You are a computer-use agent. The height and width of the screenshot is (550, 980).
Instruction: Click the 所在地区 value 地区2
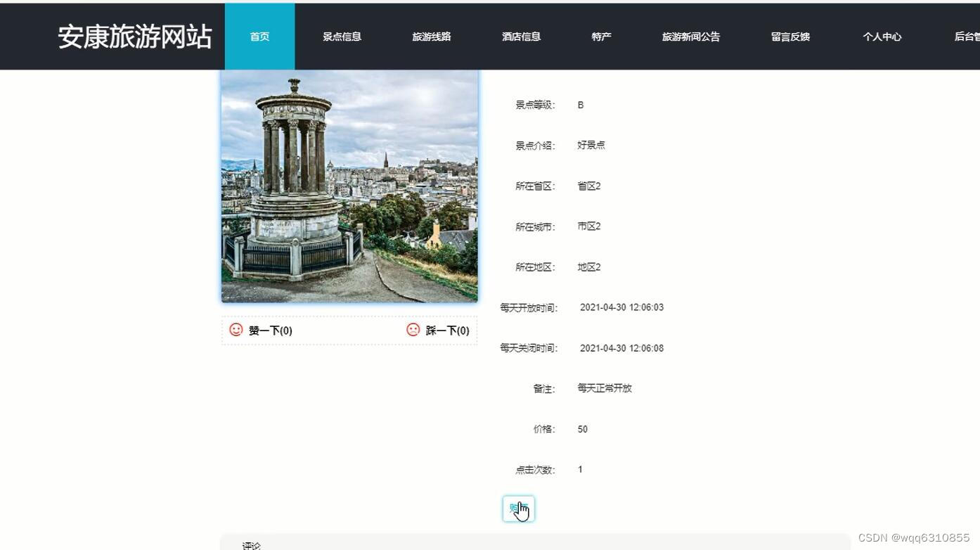click(x=589, y=267)
